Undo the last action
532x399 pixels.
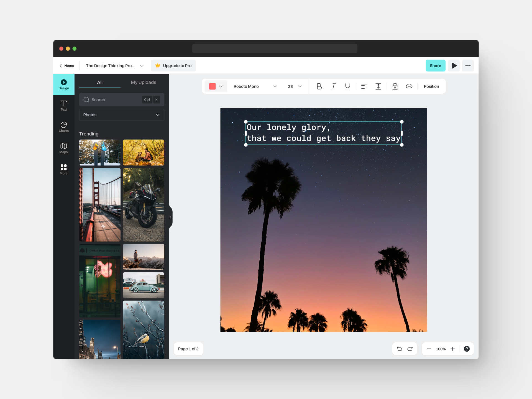399,349
